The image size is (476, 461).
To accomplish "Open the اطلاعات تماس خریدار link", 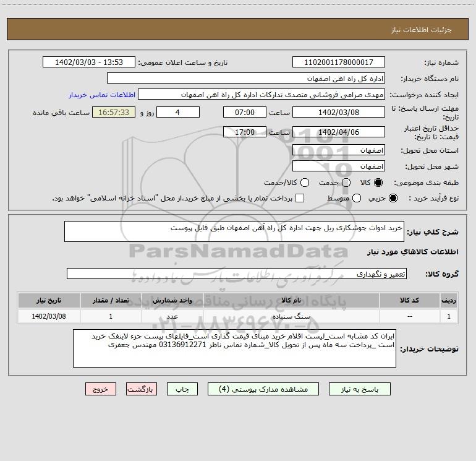I will click(102, 95).
